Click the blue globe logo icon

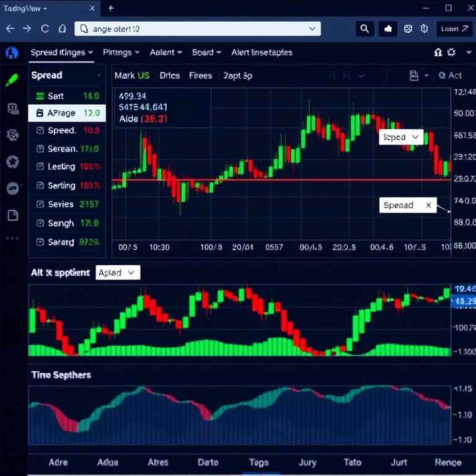point(12,53)
